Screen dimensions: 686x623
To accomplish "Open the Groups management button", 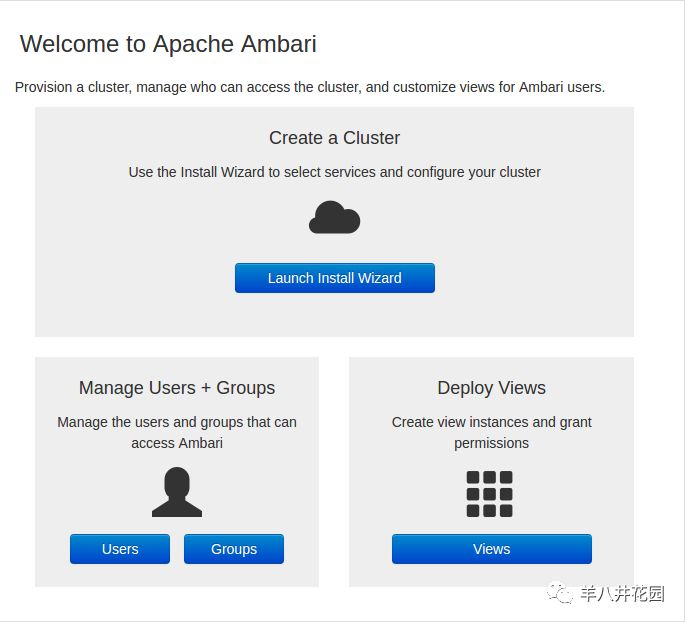I will point(234,549).
